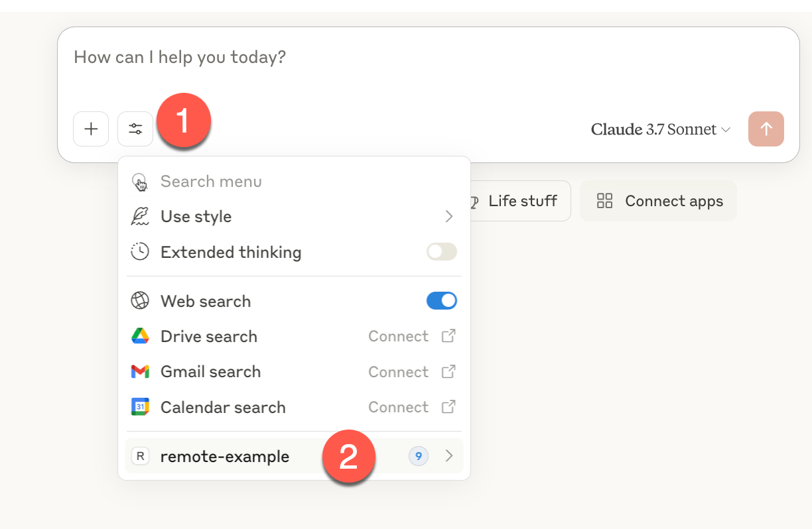Expand the Use style submenu arrow

(449, 217)
